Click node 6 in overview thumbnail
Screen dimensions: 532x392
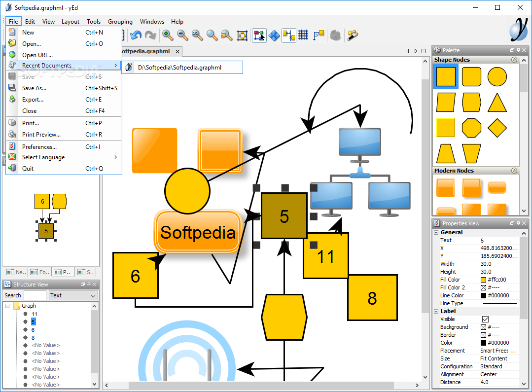point(42,202)
